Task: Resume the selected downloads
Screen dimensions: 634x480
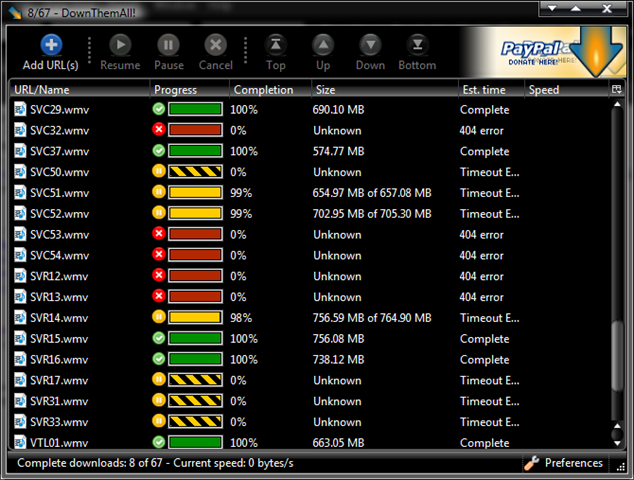Action: (120, 53)
